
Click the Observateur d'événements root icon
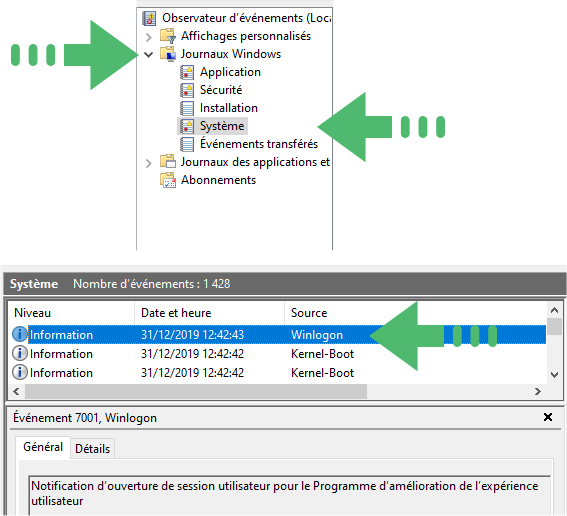click(149, 18)
